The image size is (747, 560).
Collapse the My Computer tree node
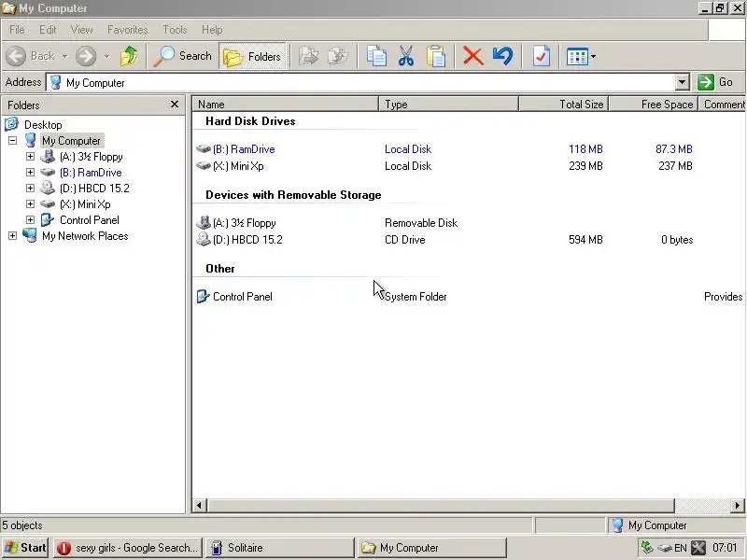[x=12, y=141]
